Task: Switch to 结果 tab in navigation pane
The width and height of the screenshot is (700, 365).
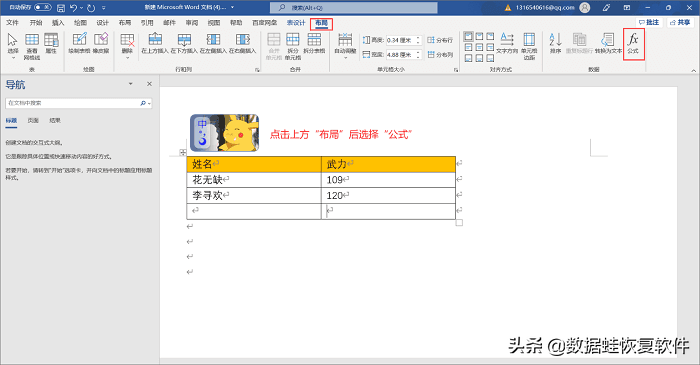Action: [x=55, y=120]
